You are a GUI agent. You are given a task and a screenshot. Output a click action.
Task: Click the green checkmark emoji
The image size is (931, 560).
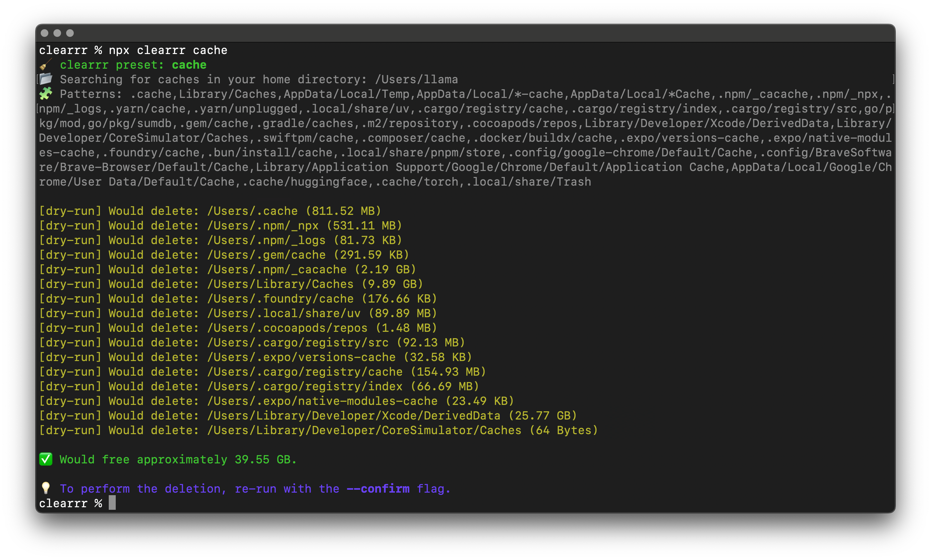pos(46,459)
